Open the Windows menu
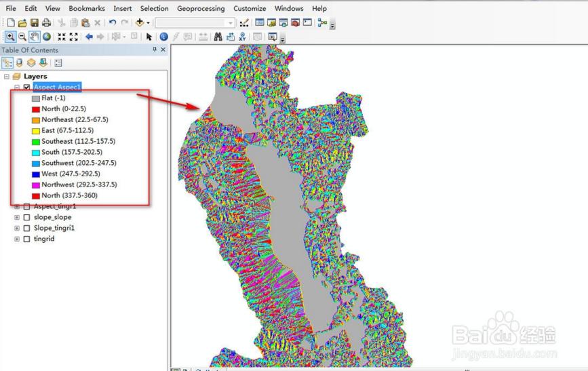This screenshot has height=371, width=588. click(x=289, y=8)
